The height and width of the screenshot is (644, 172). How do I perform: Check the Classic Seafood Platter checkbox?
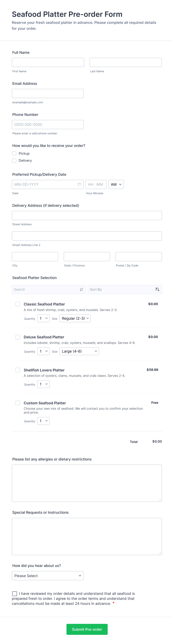tap(18, 304)
